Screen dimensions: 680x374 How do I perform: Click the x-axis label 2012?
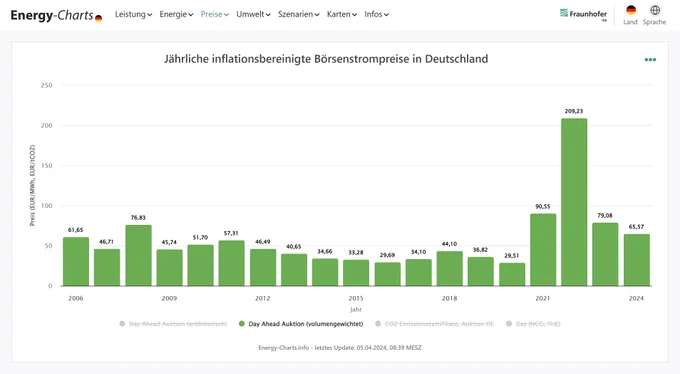pos(262,299)
